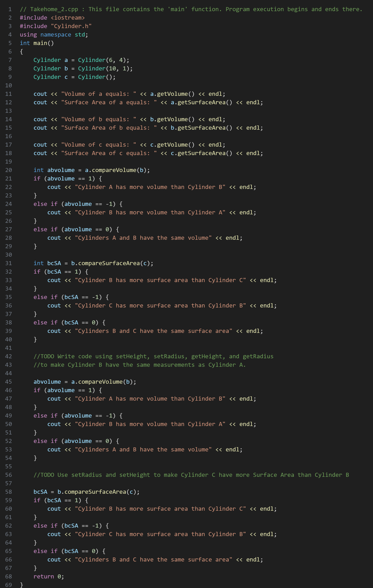373x588 pixels.
Task: Click the closing brace on line 69
Action: click(21, 585)
